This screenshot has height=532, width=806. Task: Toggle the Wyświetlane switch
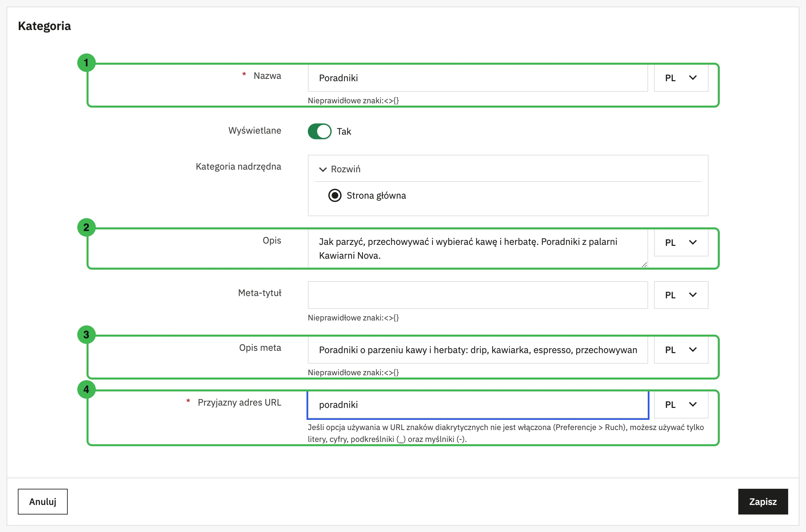pos(319,131)
